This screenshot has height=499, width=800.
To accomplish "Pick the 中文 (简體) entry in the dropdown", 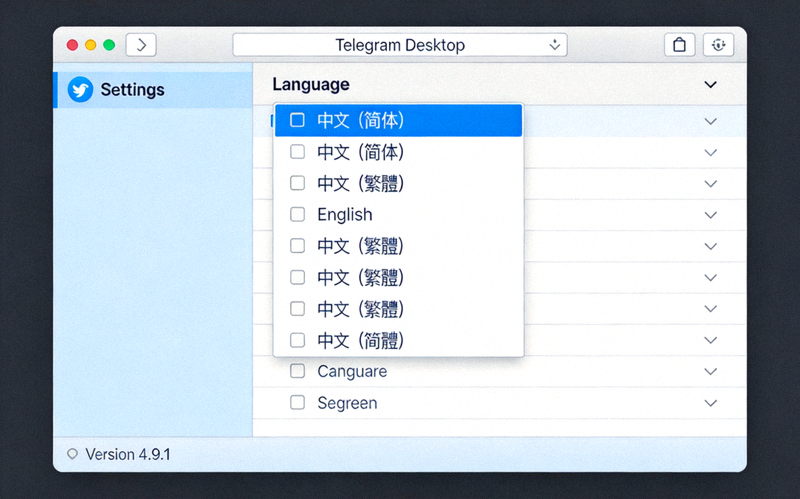I will [x=398, y=340].
